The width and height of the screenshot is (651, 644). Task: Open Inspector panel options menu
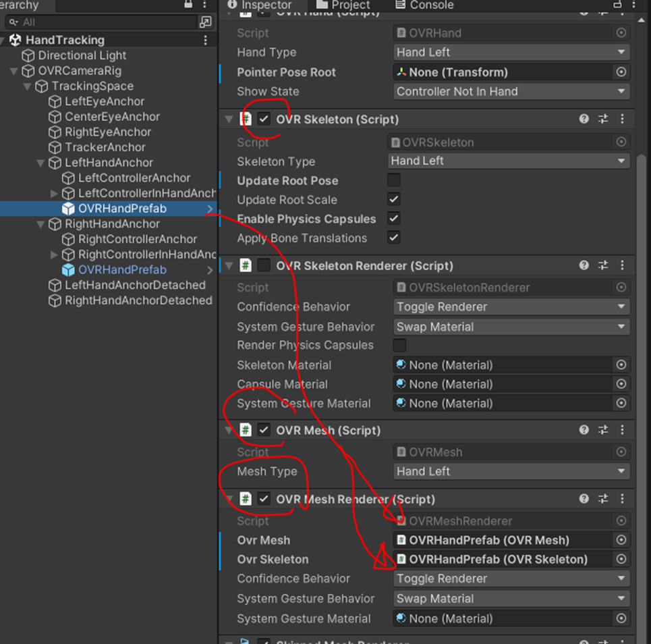tap(633, 4)
